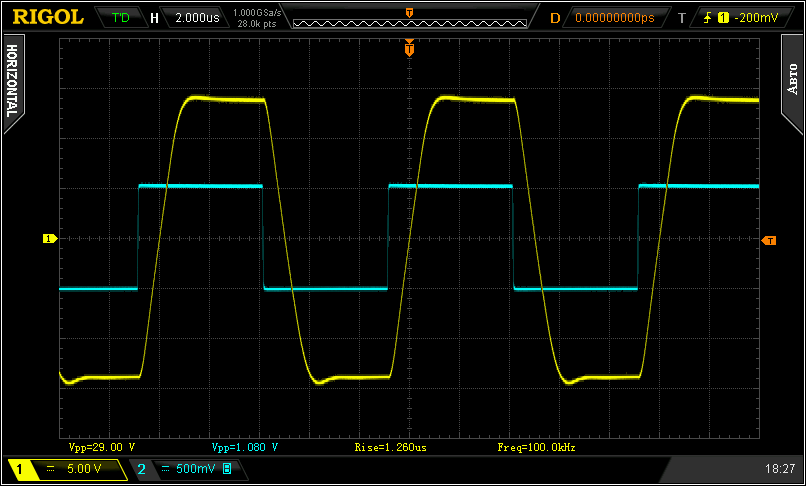Click the Freq=100.0kHz measurement
This screenshot has height=486, width=806.
point(537,447)
